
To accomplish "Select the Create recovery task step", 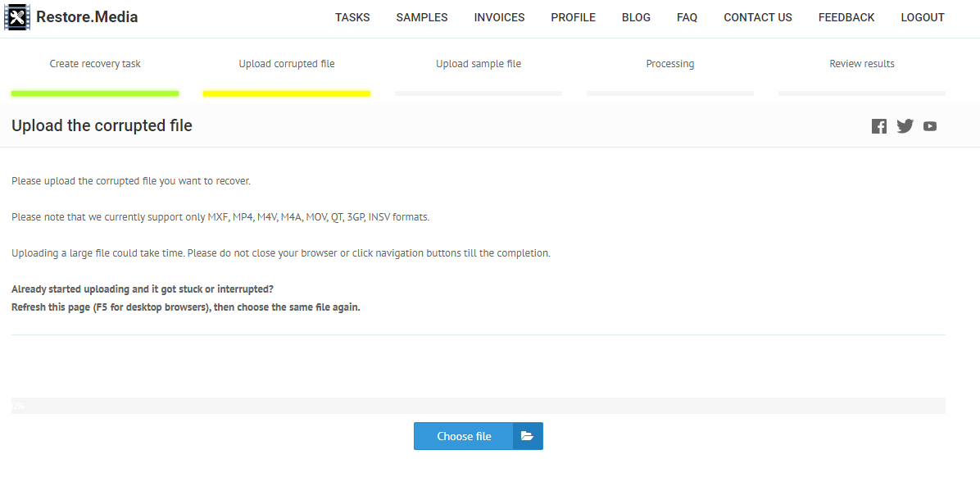I will coord(95,64).
